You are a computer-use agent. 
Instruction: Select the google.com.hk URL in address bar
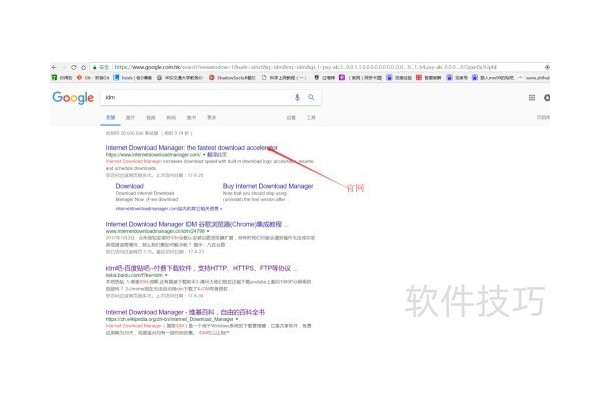[305, 67]
